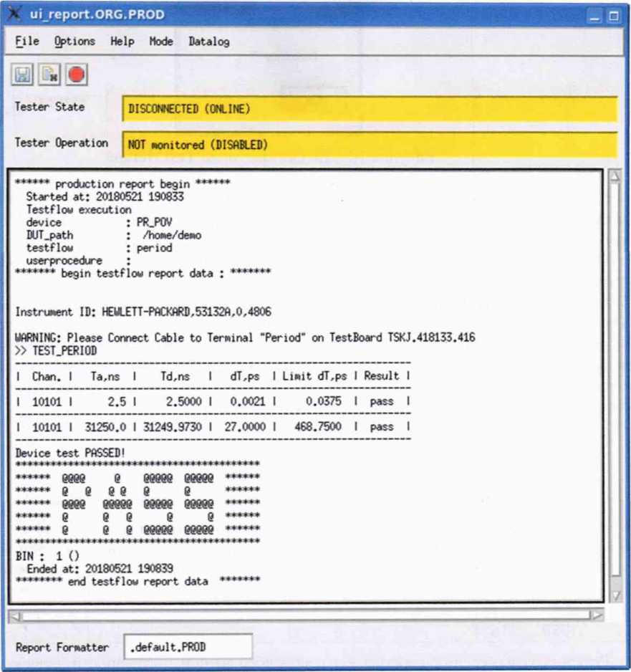This screenshot has height=672, width=631.
Task: Click the testflow value 'period'
Action: [154, 248]
